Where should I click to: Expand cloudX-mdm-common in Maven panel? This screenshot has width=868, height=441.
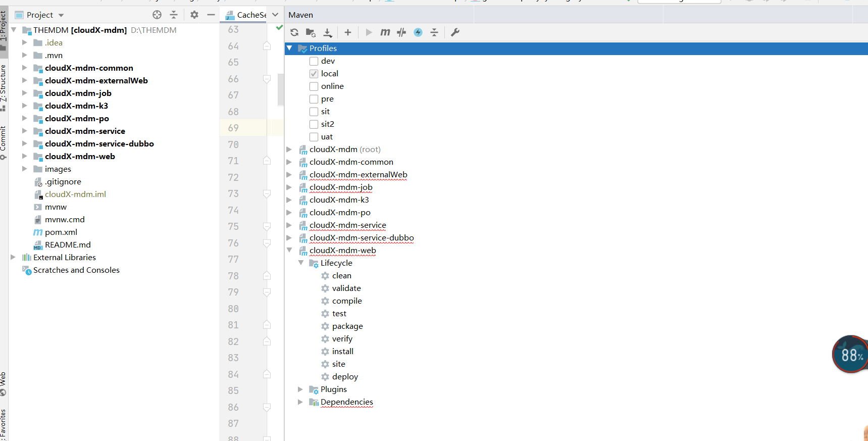pos(289,162)
